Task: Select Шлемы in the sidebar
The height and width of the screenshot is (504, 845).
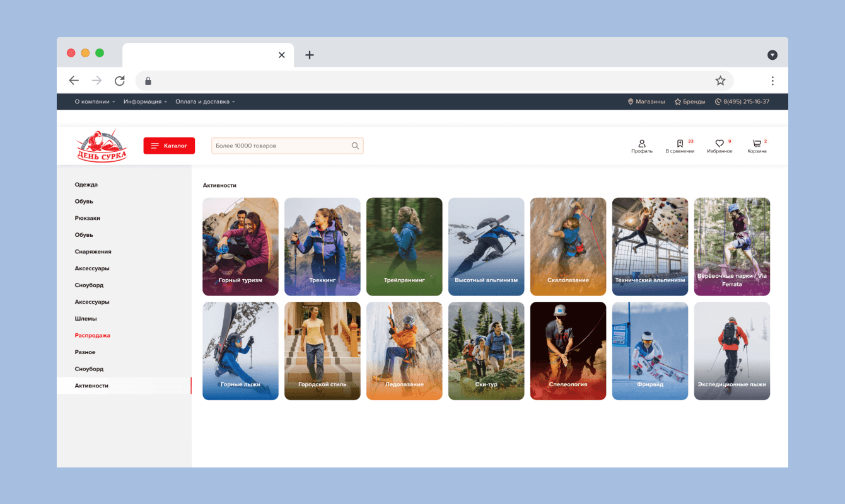Action: pyautogui.click(x=86, y=319)
